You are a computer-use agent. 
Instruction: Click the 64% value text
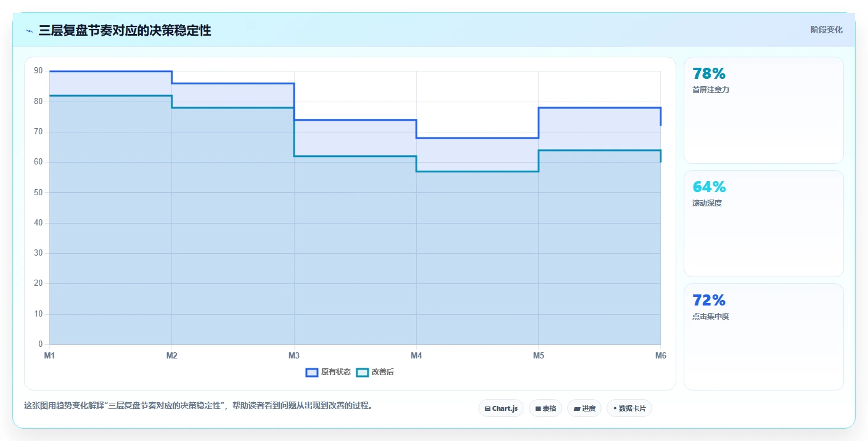coord(709,187)
